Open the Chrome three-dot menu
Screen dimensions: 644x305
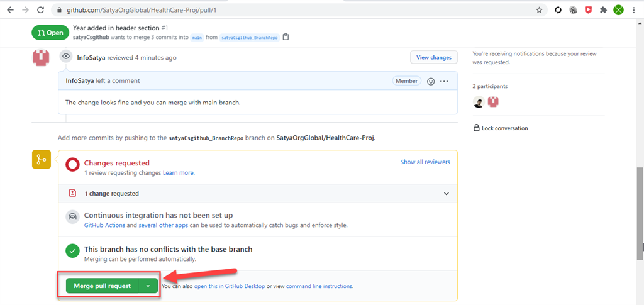(634, 10)
